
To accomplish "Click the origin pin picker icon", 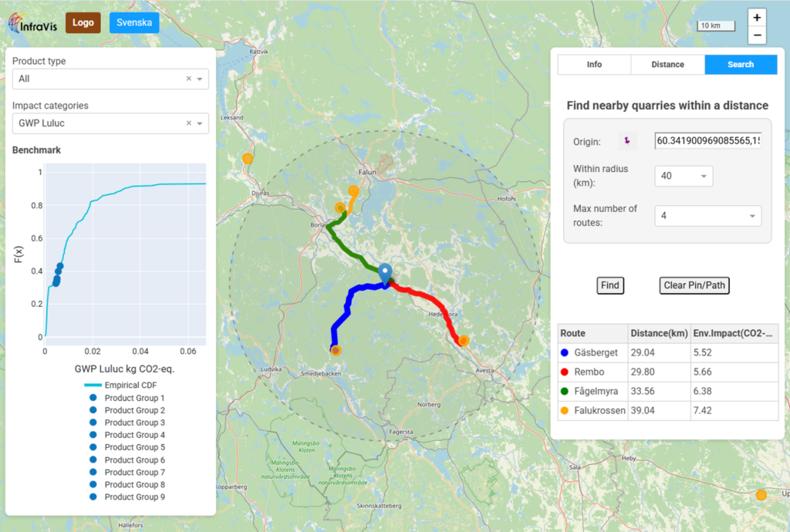I will pos(627,141).
